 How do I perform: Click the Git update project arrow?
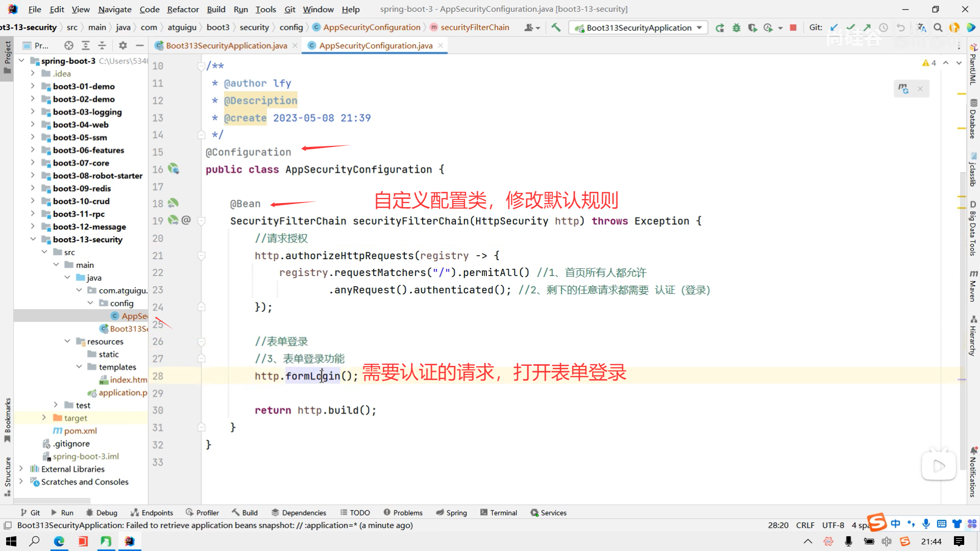834,28
